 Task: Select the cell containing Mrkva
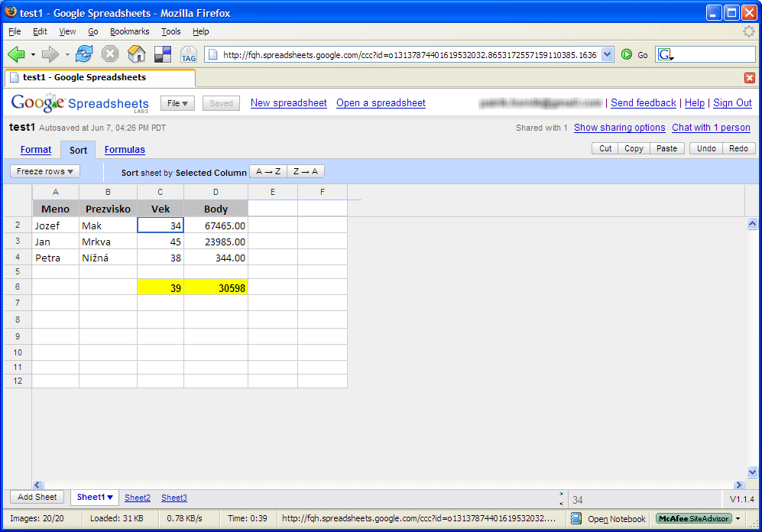click(x=108, y=242)
